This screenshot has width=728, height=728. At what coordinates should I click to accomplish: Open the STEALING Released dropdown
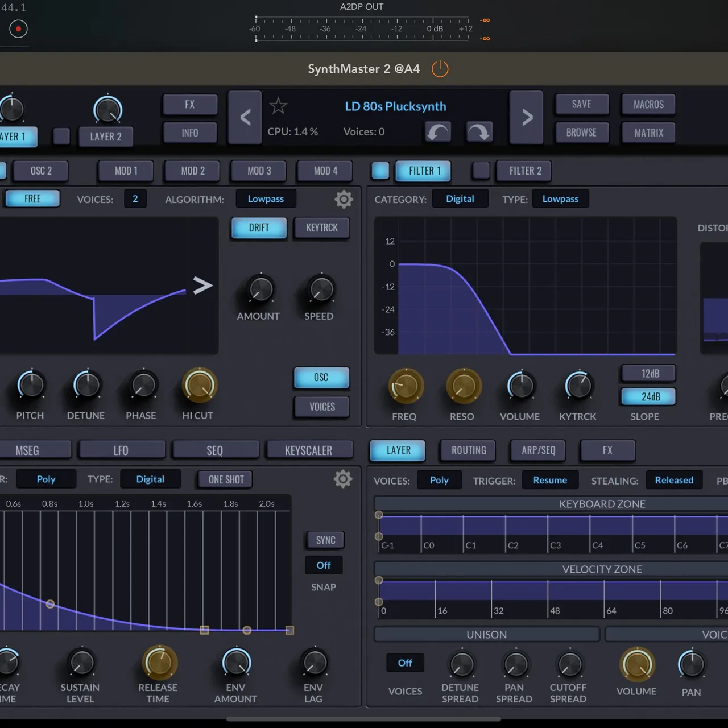tap(675, 480)
